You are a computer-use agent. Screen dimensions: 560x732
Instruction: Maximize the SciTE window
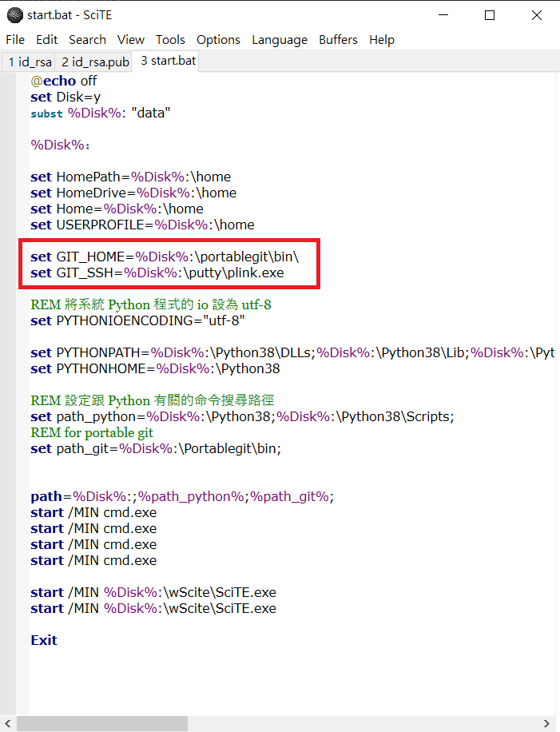point(490,15)
